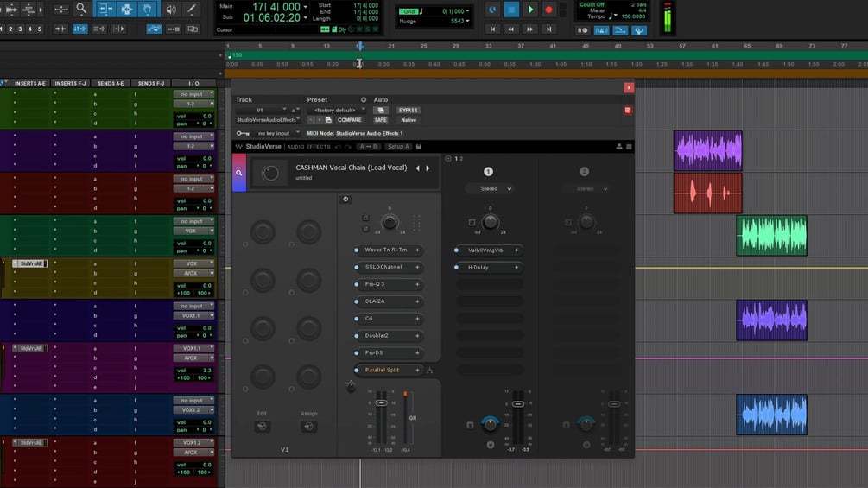868x488 pixels.
Task: Click the Stop transport button
Action: click(x=511, y=10)
